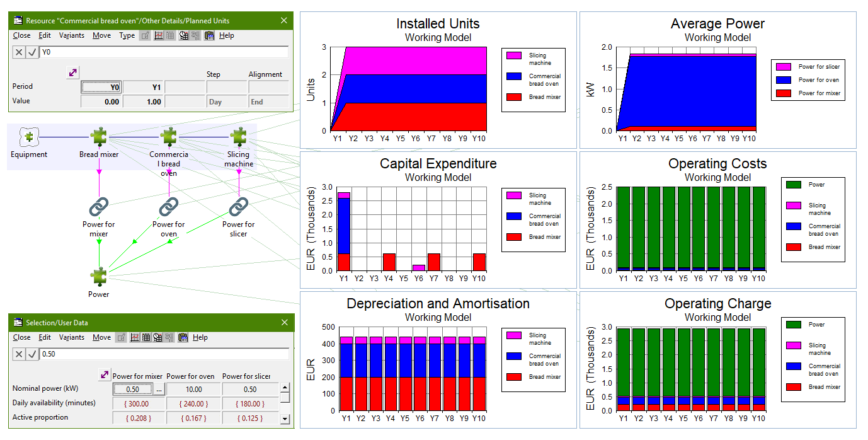Click the table grid icon in User Data toolbar

[146, 337]
